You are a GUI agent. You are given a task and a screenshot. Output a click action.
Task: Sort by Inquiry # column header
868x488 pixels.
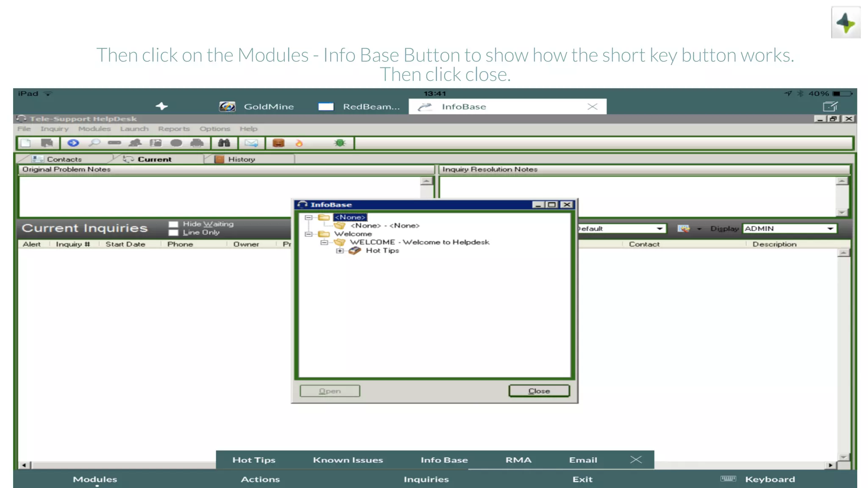73,244
